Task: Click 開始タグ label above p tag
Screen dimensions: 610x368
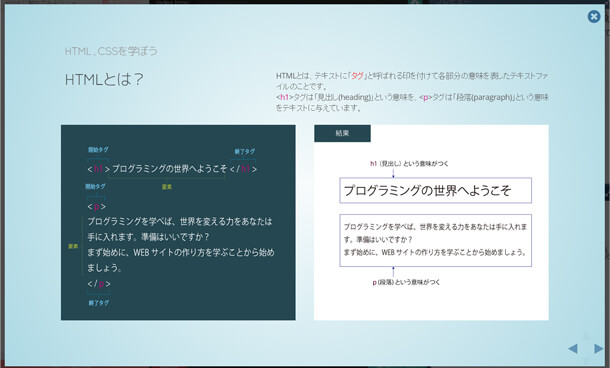Action: [95, 187]
